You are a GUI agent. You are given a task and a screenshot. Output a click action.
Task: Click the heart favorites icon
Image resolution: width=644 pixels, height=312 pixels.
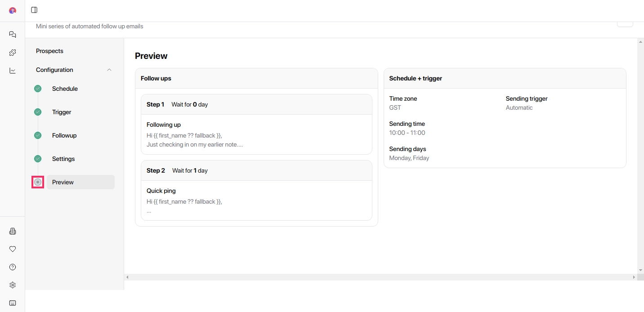pyautogui.click(x=13, y=249)
